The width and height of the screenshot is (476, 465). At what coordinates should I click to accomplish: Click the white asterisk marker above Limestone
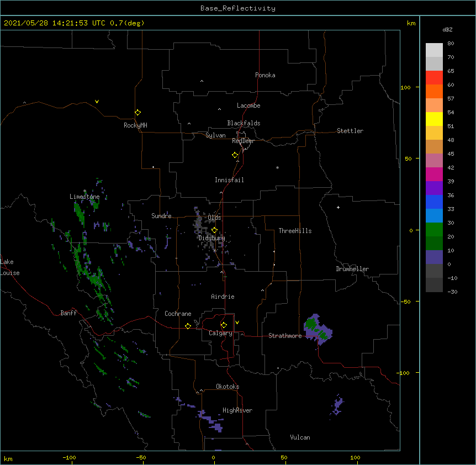(84, 191)
